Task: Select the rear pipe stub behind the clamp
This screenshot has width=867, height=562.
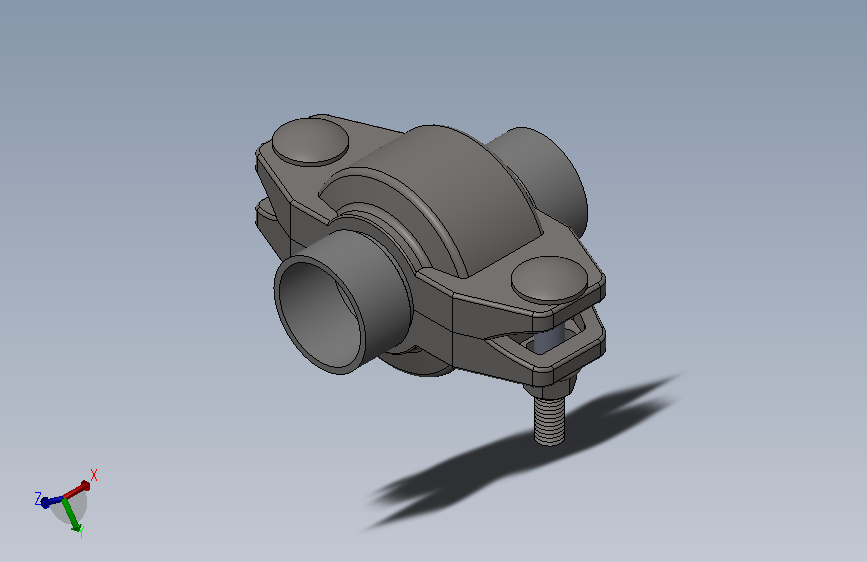Action: (543, 179)
